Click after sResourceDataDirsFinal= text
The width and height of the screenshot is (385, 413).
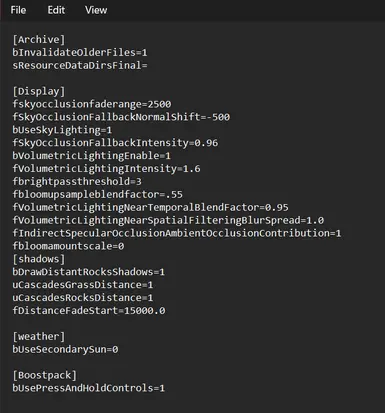click(147, 65)
